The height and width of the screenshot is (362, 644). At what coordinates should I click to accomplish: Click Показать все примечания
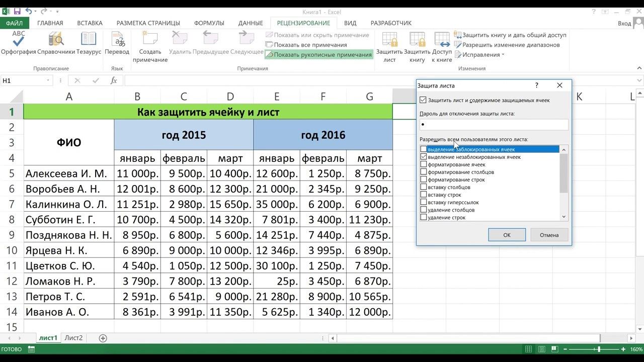(306, 45)
